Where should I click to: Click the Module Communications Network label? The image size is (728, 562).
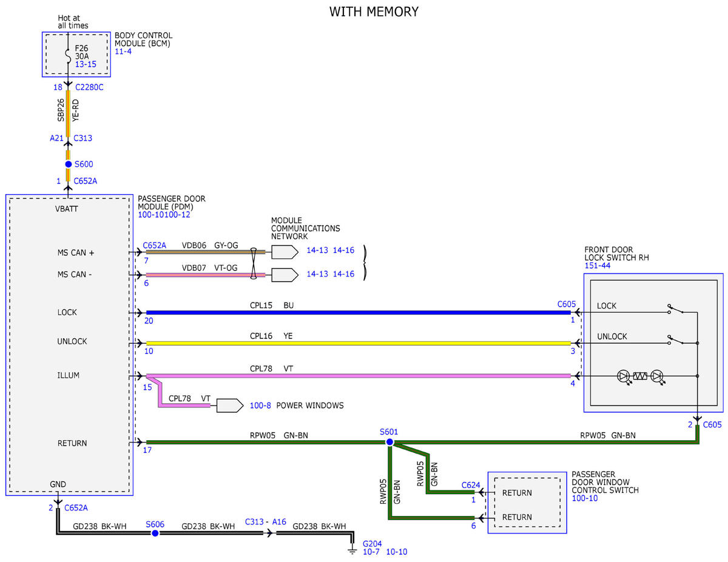[x=306, y=228]
